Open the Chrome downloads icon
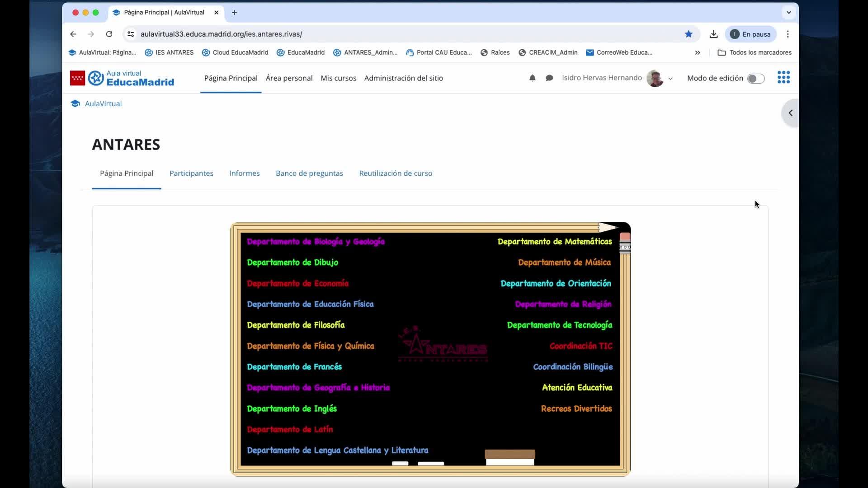Viewport: 868px width, 488px height. tap(713, 34)
